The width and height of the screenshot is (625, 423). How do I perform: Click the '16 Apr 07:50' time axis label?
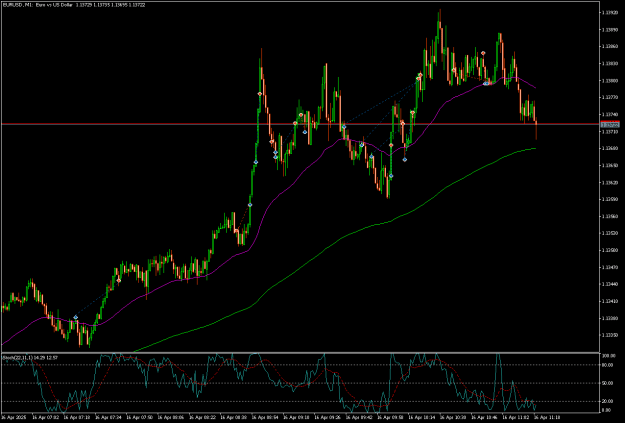coord(139,417)
